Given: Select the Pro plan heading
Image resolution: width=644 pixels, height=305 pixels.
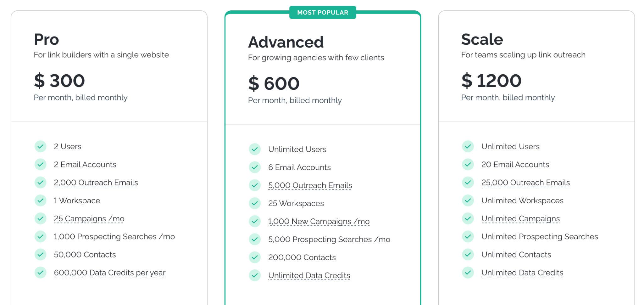Looking at the screenshot, I should click(x=47, y=39).
